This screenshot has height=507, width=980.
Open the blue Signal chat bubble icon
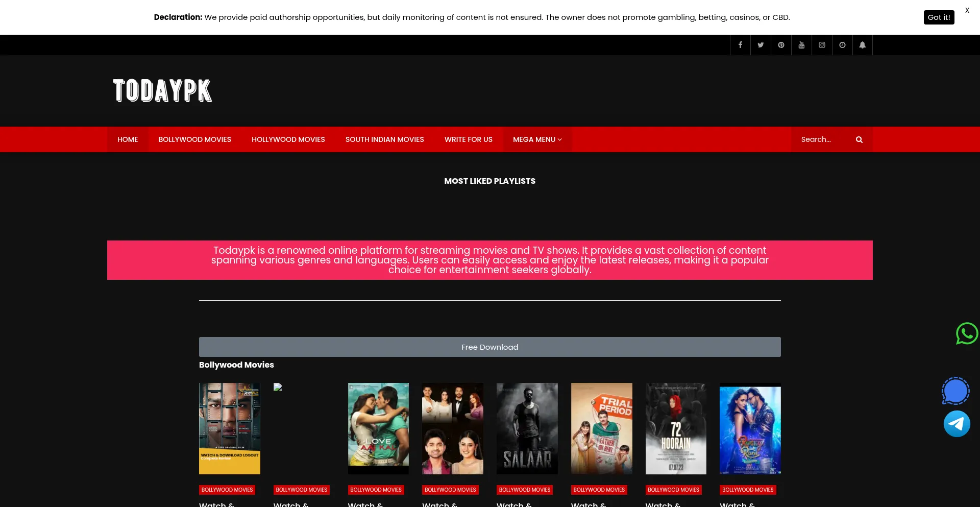(955, 391)
